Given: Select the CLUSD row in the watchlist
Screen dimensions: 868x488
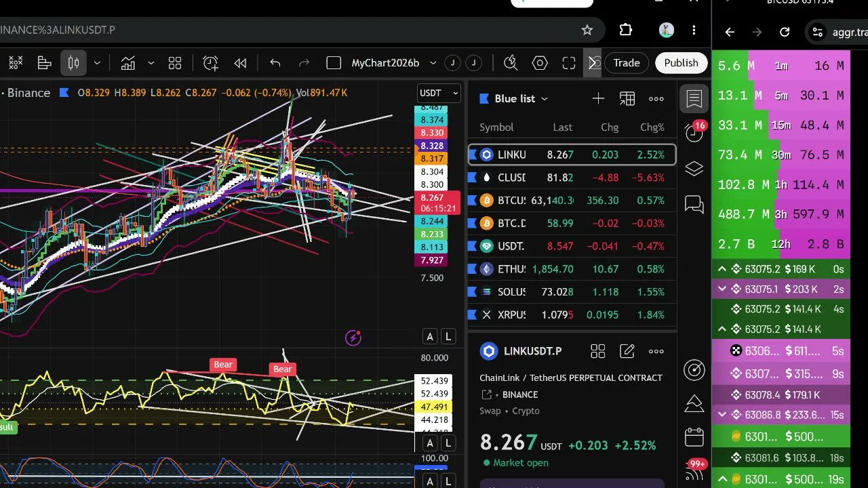Looking at the screenshot, I should click(572, 178).
